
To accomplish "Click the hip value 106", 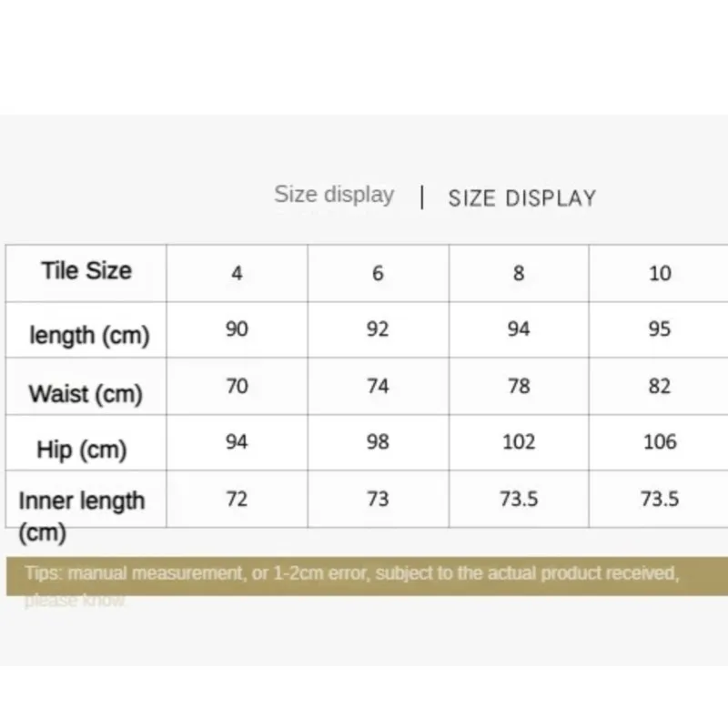I will [x=660, y=441].
